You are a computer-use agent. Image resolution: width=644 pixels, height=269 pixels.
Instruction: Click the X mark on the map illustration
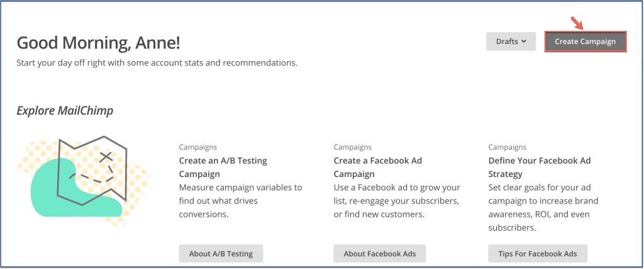[106, 157]
